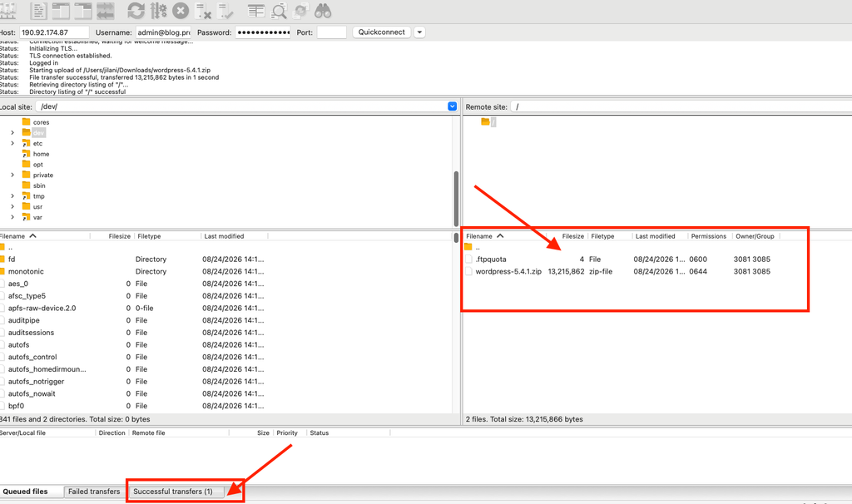Expand the etc folder node
The width and height of the screenshot is (852, 504).
[12, 143]
